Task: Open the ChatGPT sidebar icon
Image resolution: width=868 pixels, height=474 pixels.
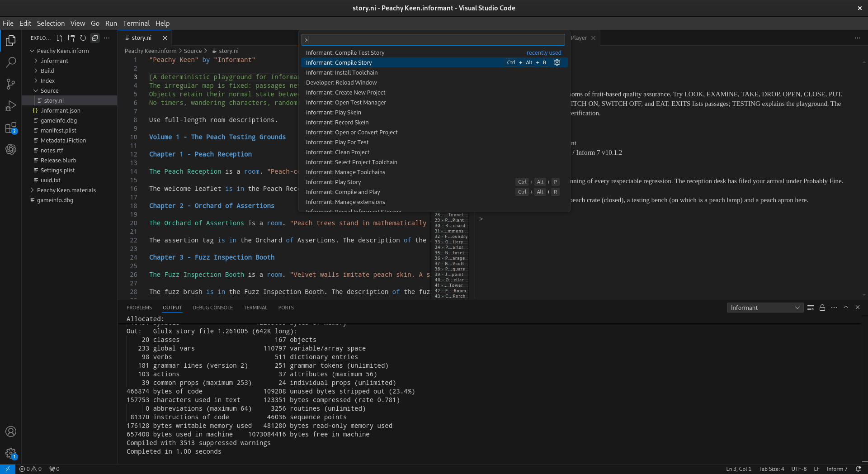Action: pyautogui.click(x=11, y=149)
